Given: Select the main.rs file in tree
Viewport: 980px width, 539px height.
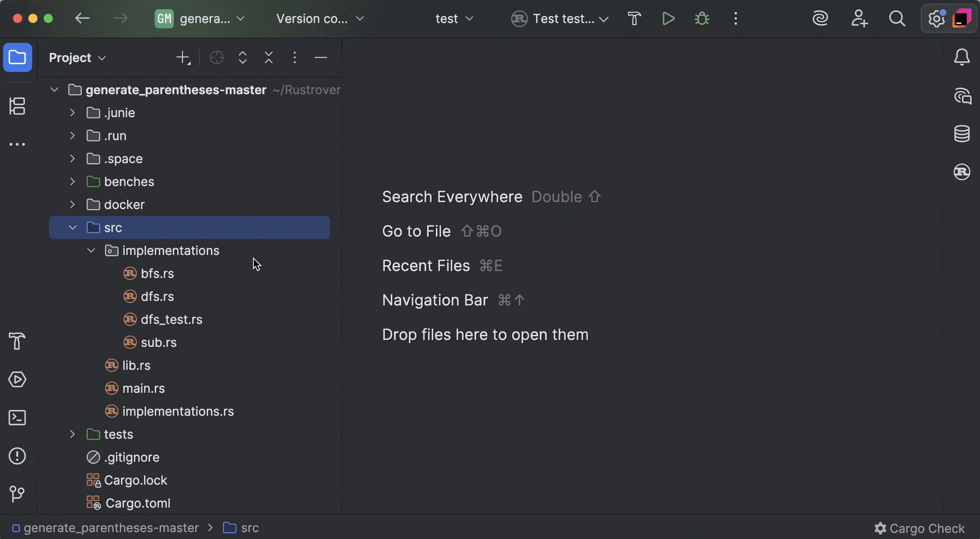Looking at the screenshot, I should pyautogui.click(x=144, y=389).
